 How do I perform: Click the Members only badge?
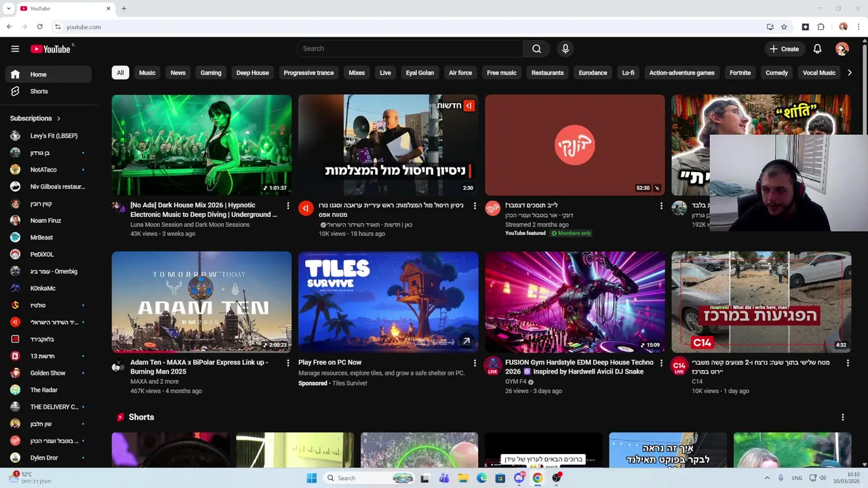[571, 233]
